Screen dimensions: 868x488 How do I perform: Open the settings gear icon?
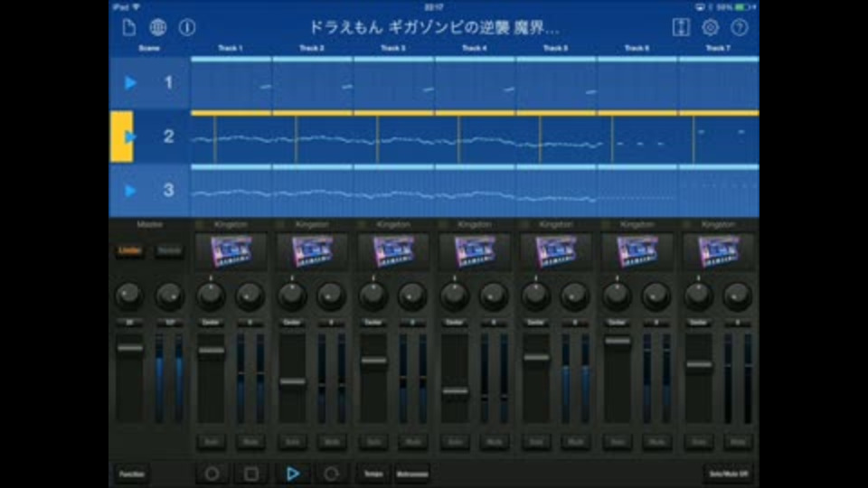pos(711,27)
